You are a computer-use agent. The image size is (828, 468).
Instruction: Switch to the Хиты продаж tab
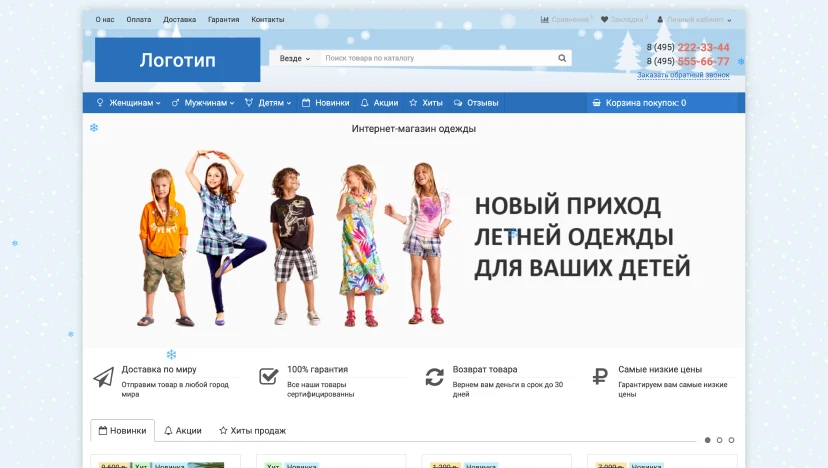pos(252,431)
